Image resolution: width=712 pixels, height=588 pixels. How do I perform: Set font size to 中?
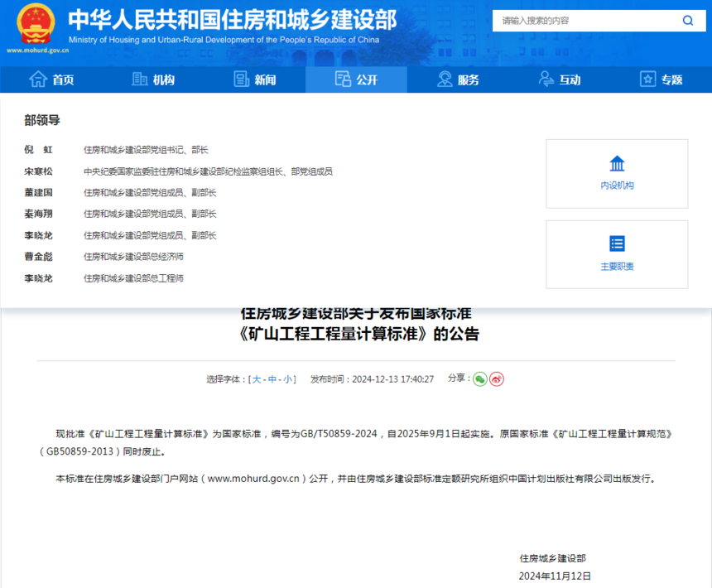[272, 379]
